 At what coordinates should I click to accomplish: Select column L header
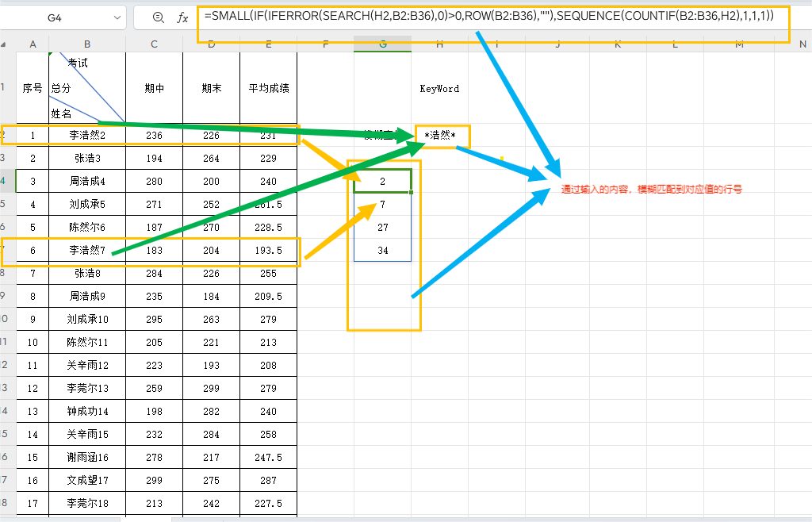pos(675,44)
